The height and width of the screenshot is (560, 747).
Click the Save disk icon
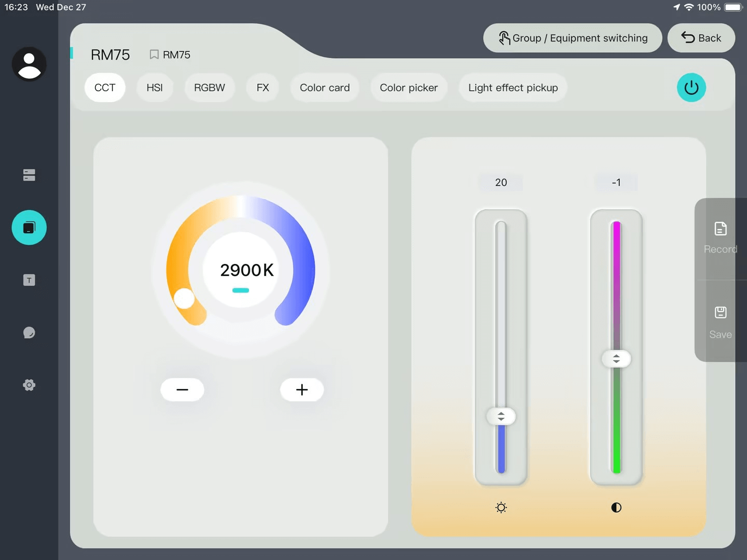[720, 313]
